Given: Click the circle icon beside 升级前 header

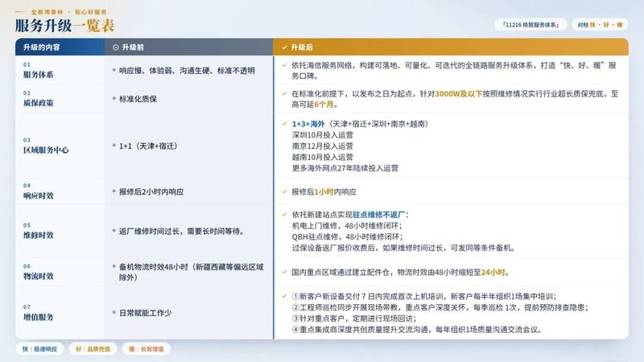Looking at the screenshot, I should point(115,47).
